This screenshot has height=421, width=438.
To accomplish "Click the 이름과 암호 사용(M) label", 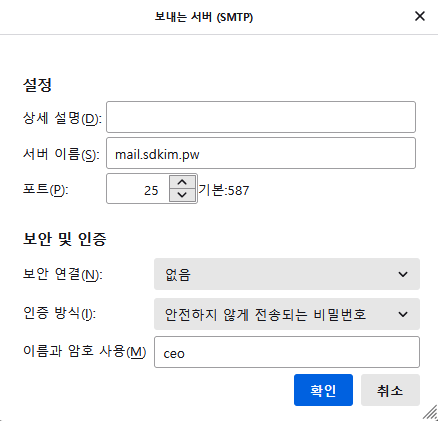I will [x=85, y=351].
